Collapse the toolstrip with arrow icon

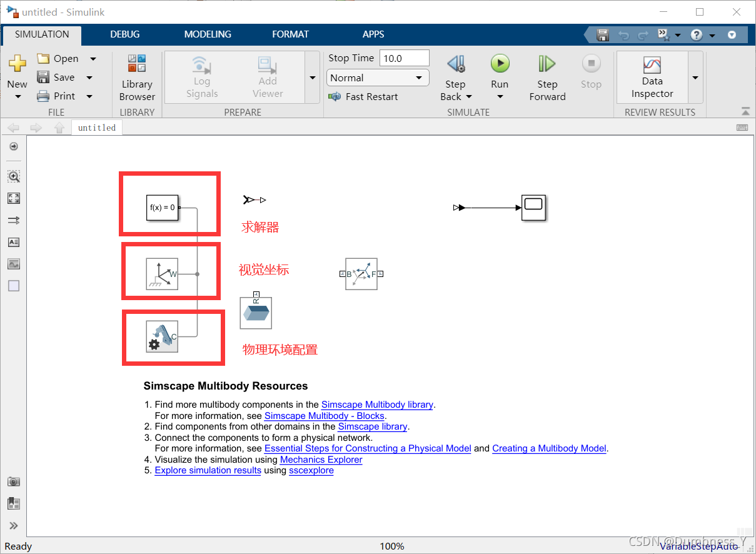click(x=745, y=112)
